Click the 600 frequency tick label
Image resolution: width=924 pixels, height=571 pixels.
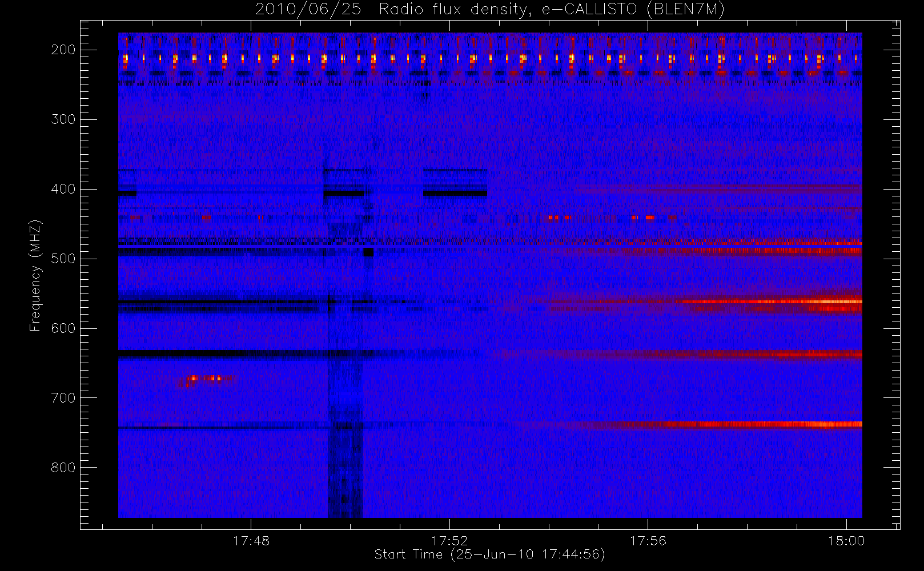point(63,328)
